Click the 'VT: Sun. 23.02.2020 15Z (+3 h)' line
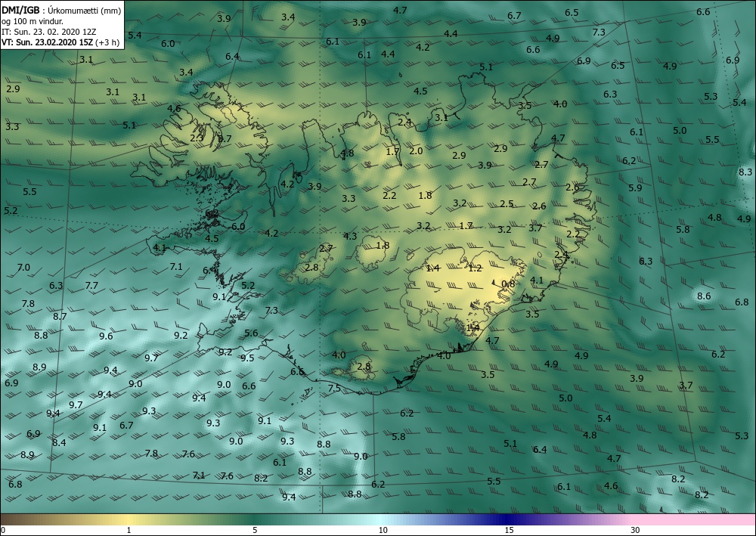 [x=60, y=42]
